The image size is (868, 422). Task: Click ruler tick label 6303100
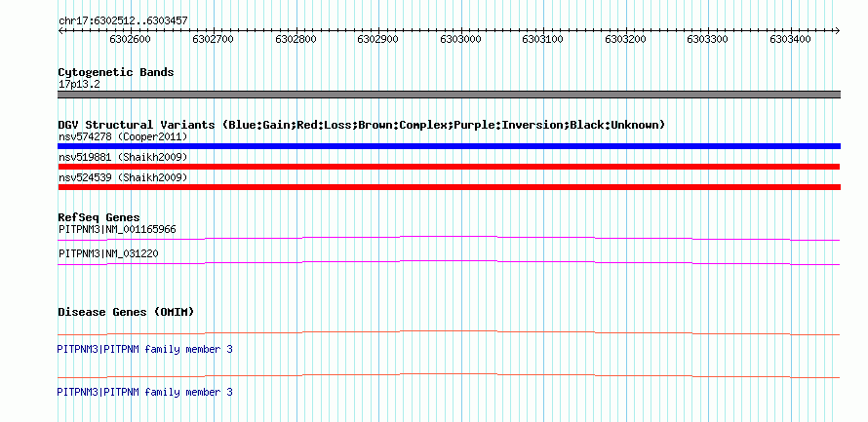click(542, 39)
